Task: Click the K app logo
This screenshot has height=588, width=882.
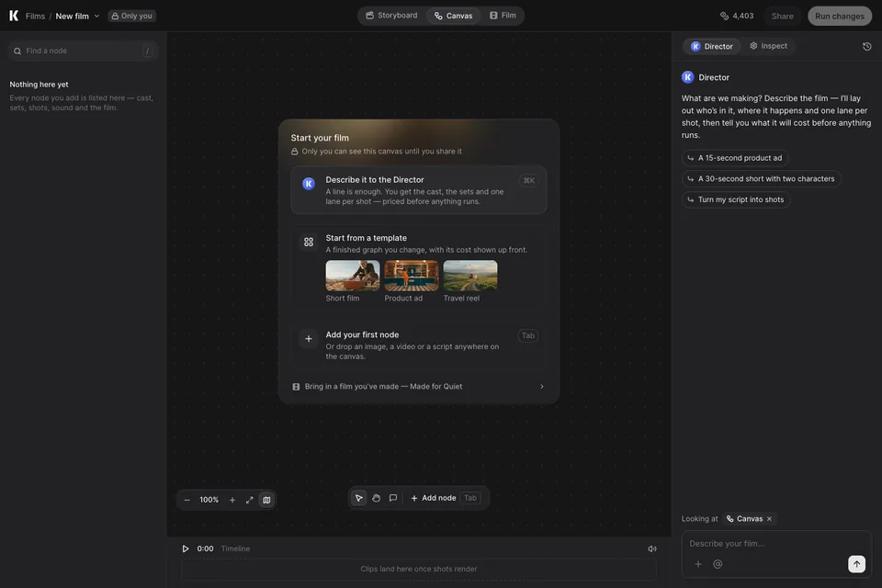Action: pos(14,16)
